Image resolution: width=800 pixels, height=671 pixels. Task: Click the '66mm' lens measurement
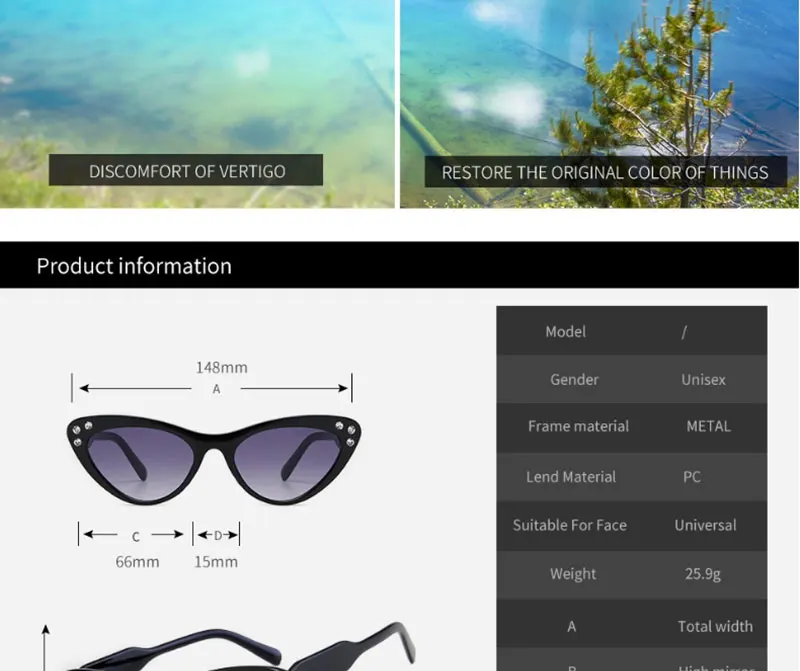coord(137,562)
